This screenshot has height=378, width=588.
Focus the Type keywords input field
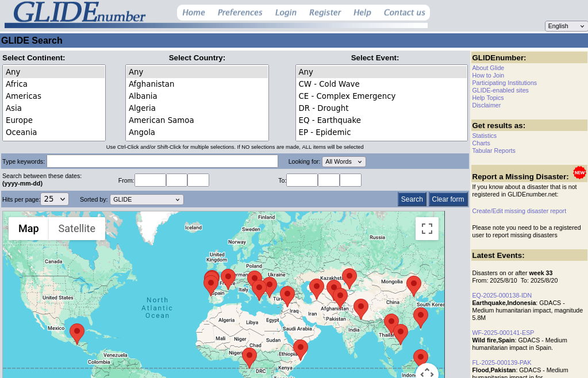[162, 161]
